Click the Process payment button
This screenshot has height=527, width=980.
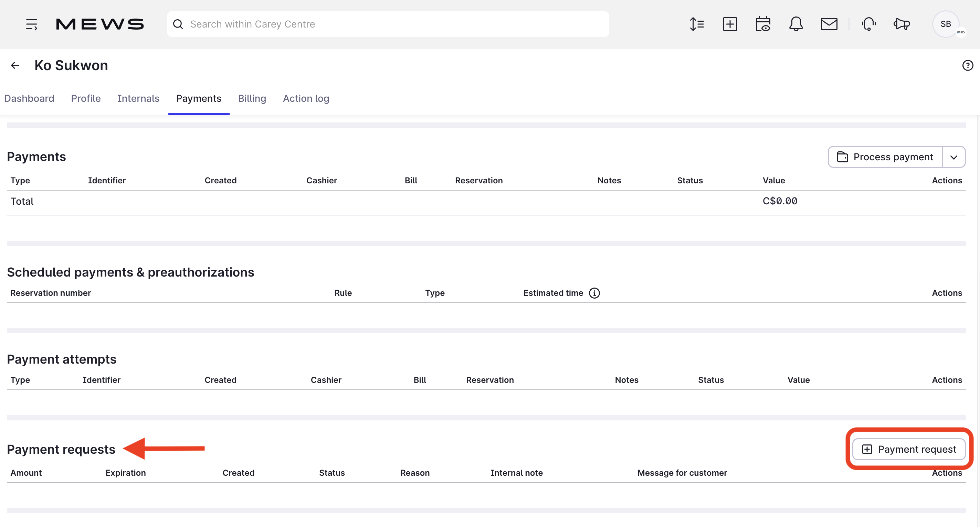point(885,157)
